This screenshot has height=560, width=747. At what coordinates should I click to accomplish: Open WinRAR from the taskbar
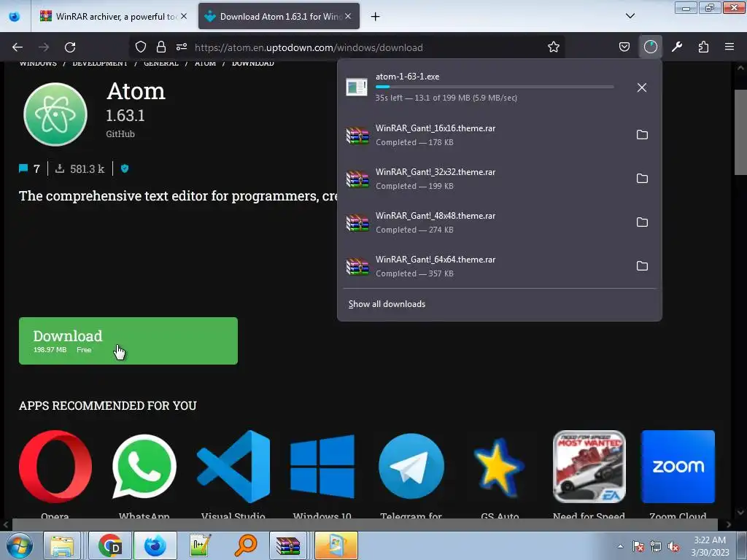click(x=288, y=545)
